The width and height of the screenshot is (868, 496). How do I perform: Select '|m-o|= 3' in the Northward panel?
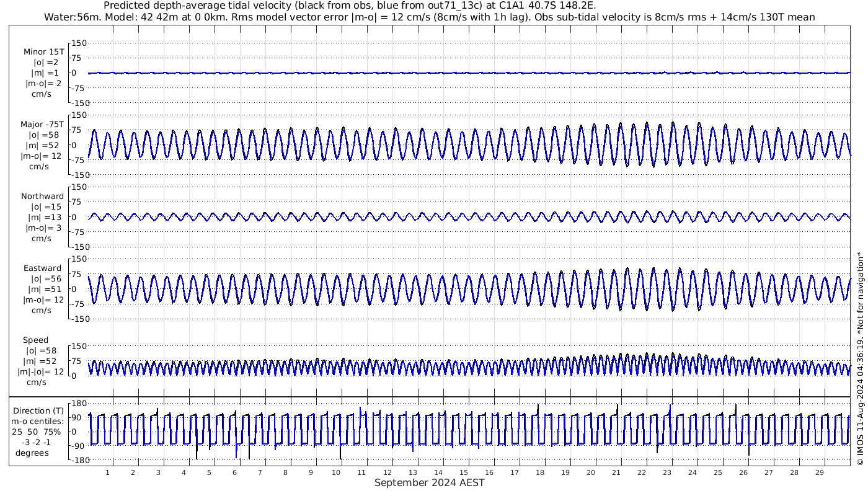tap(43, 228)
